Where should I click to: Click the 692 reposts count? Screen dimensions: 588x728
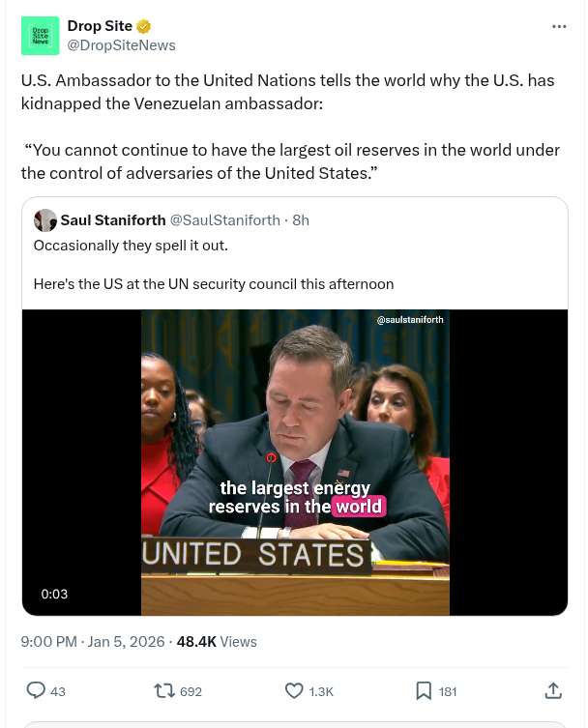click(x=191, y=691)
